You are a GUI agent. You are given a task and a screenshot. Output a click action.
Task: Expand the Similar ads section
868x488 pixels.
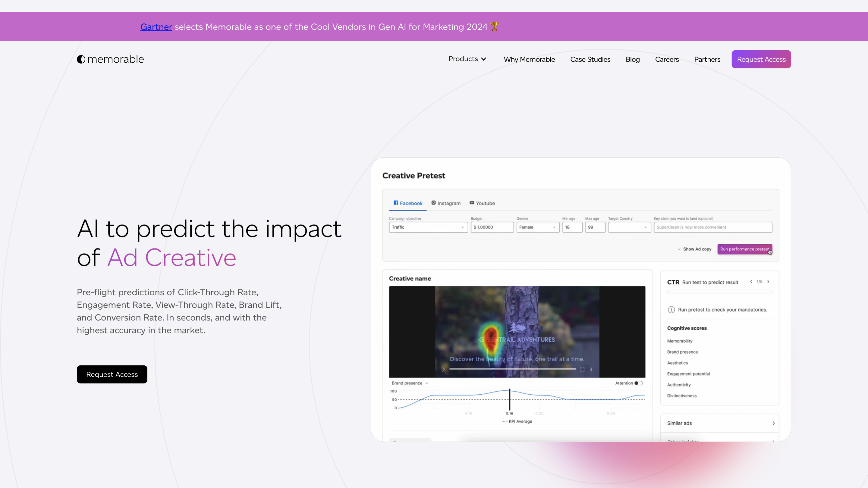coord(720,423)
